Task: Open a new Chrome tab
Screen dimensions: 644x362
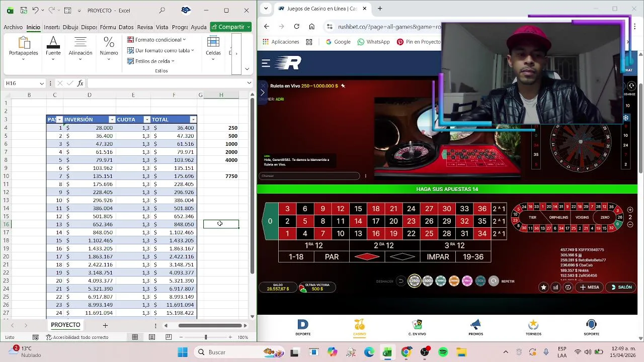Action: pyautogui.click(x=380, y=9)
